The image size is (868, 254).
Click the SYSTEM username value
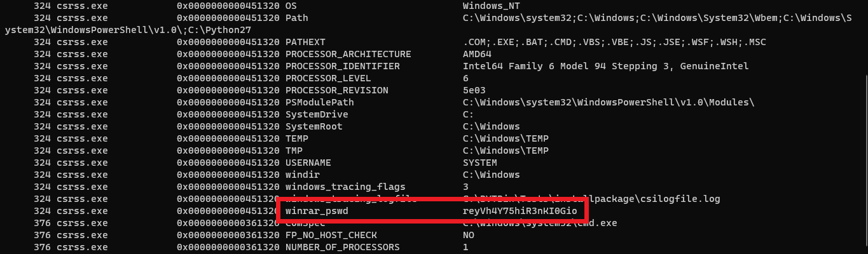pos(480,163)
